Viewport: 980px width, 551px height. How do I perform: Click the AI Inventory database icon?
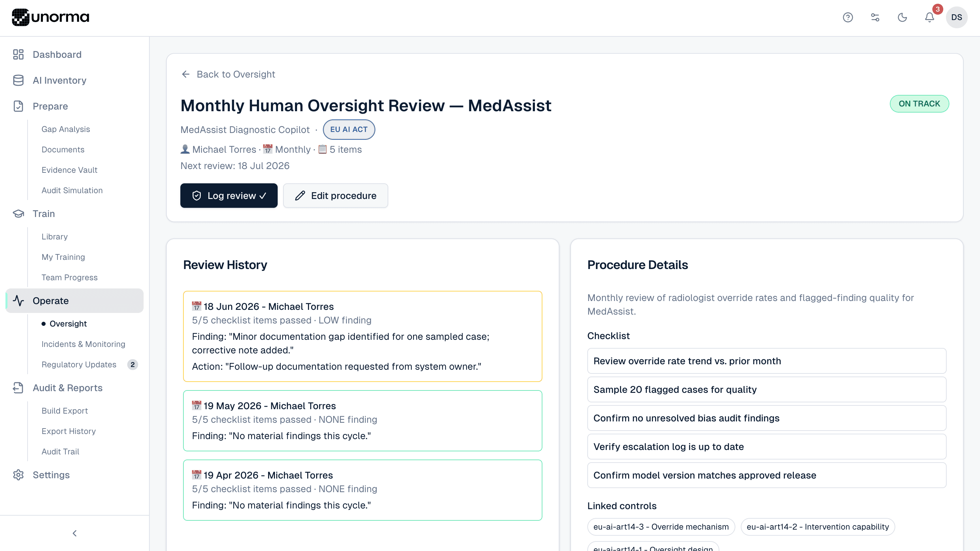point(18,80)
